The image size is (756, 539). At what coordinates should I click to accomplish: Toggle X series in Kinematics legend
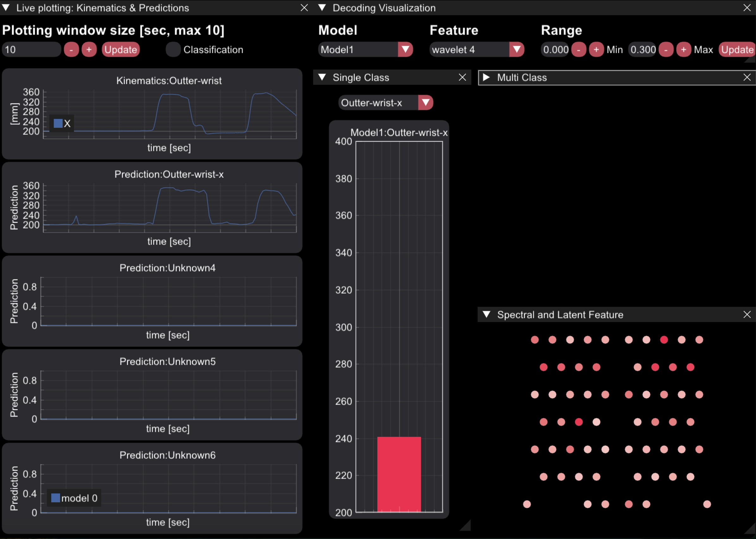pos(58,123)
